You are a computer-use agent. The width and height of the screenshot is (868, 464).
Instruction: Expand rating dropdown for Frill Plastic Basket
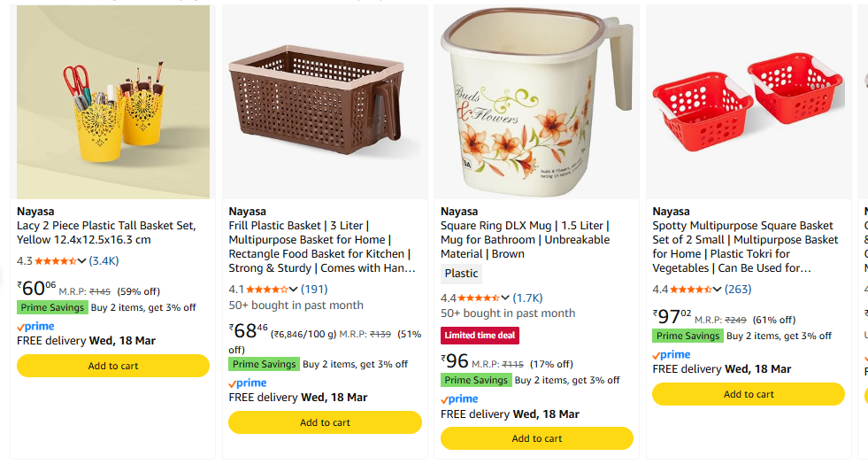click(294, 290)
